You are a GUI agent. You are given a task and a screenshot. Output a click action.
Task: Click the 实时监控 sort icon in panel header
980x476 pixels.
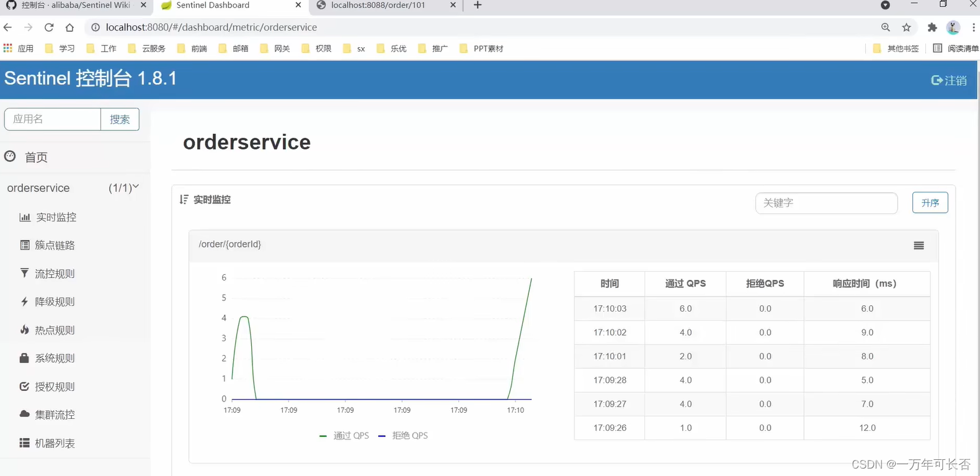(184, 199)
